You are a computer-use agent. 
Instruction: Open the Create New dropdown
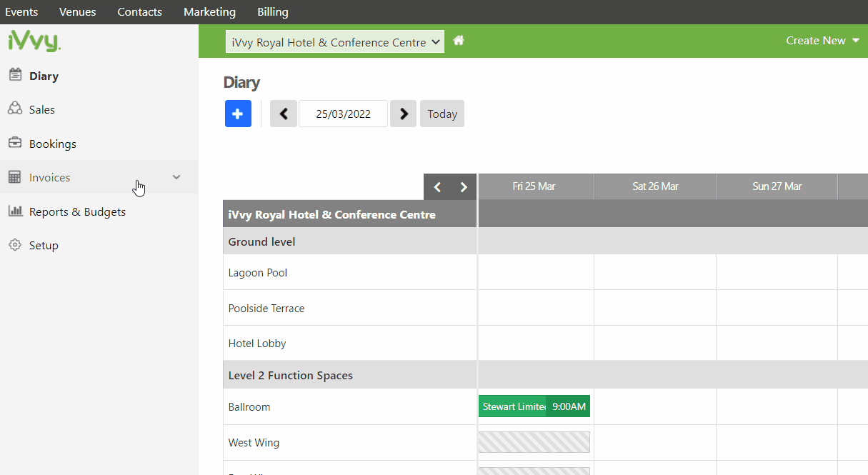(822, 41)
